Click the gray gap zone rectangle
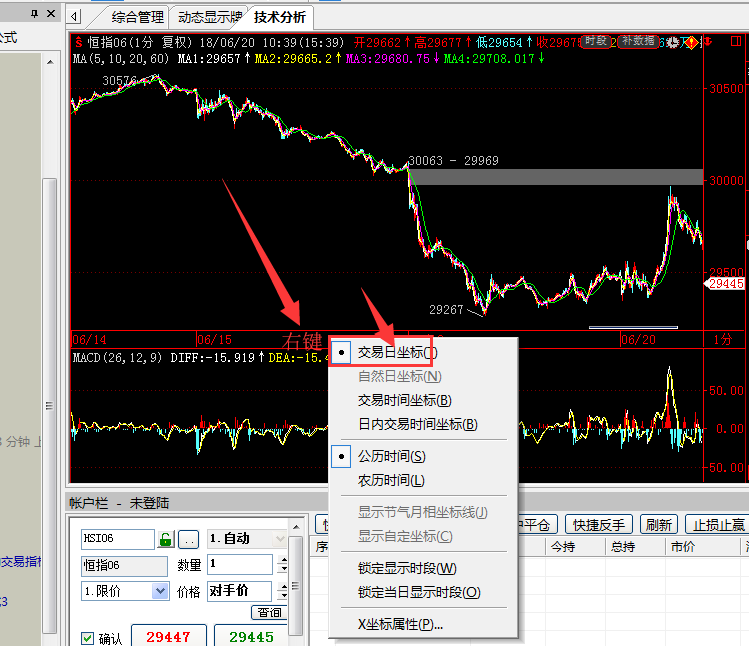This screenshot has height=646, width=749. click(556, 176)
